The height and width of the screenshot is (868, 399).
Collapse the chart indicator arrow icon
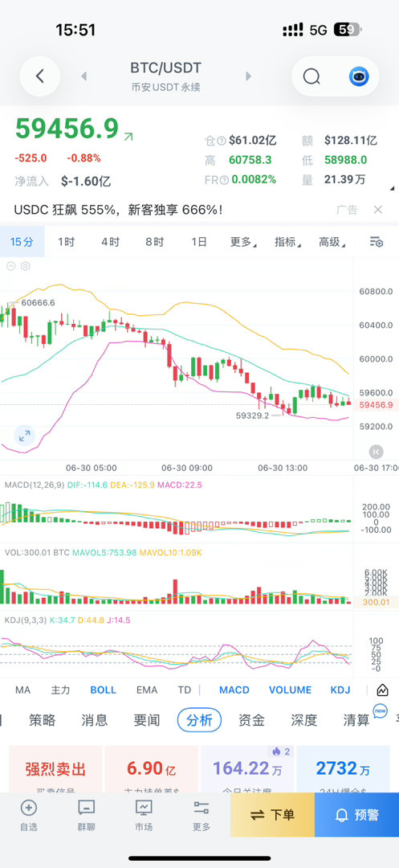pos(10,266)
